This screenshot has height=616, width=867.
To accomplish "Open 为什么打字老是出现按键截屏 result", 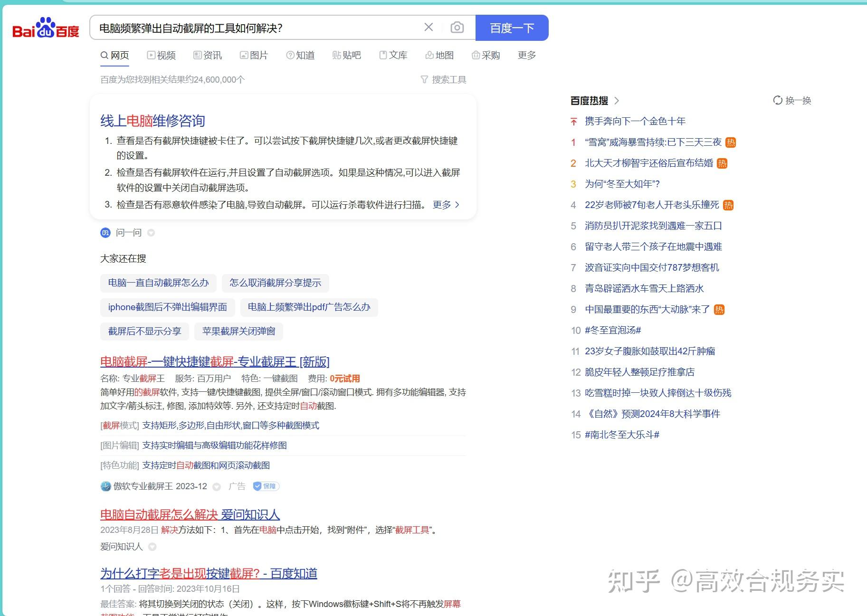I will 209,573.
